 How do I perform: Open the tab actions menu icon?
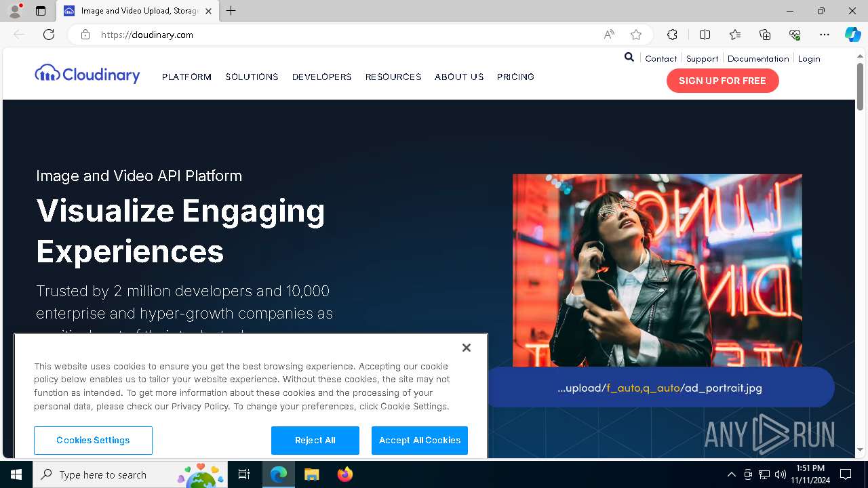coord(41,11)
